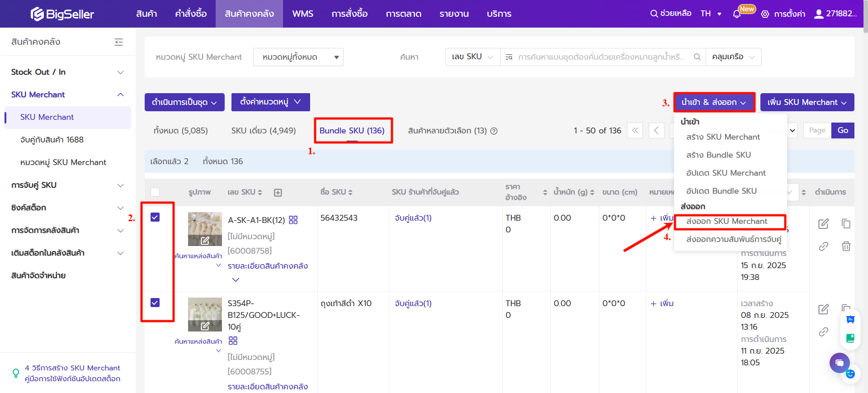Image resolution: width=868 pixels, height=393 pixels.
Task: Uncheck the S354P-B125/GOOD+LUCK row checkbox
Action: (155, 303)
